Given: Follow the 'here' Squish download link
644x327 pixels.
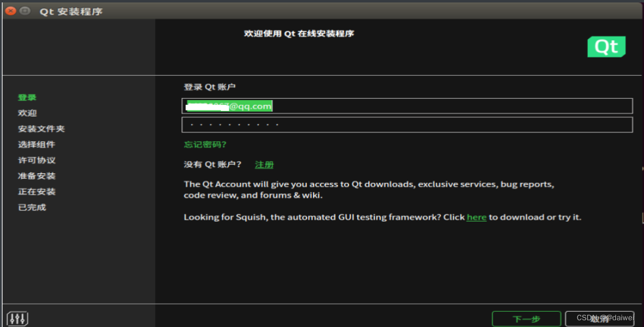Looking at the screenshot, I should 476,217.
